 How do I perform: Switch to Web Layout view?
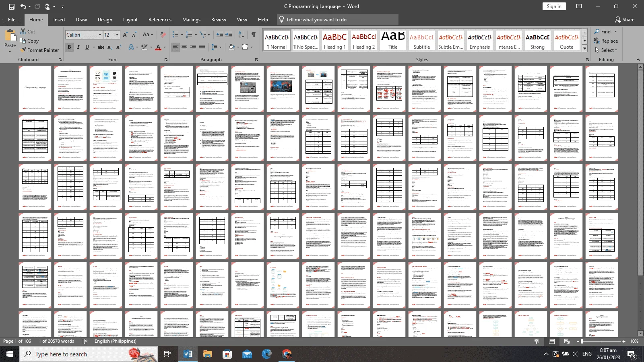coord(567,341)
